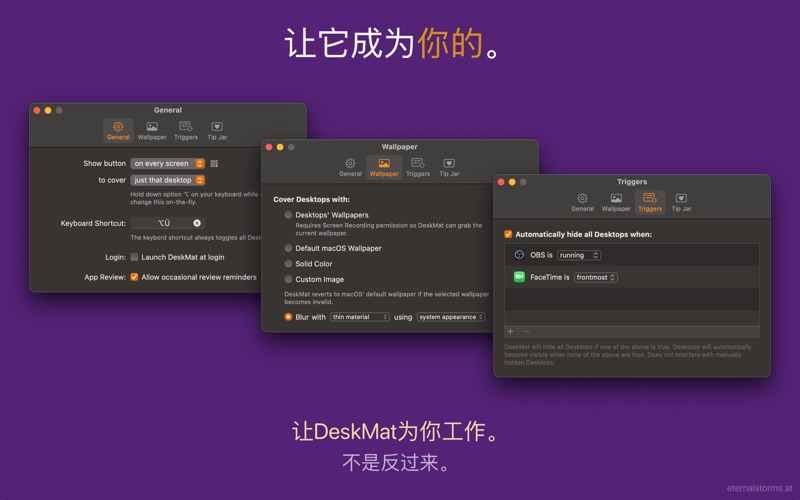
Task: Toggle Launch DeskMat at login checkbox
Action: click(x=134, y=257)
